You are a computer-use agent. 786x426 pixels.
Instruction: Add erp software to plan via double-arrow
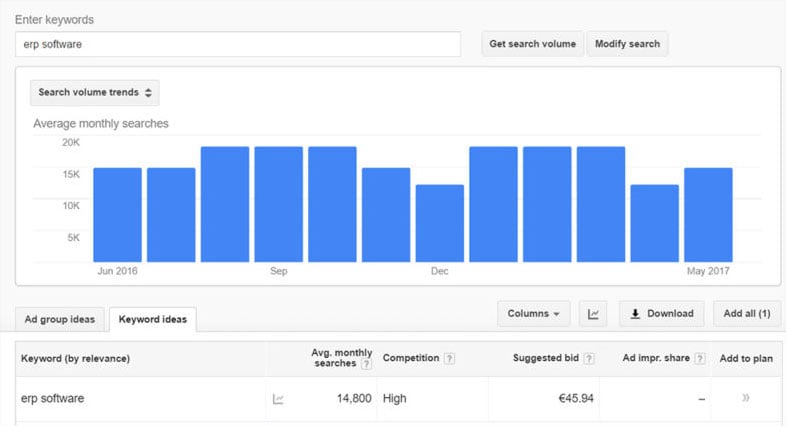coord(744,398)
